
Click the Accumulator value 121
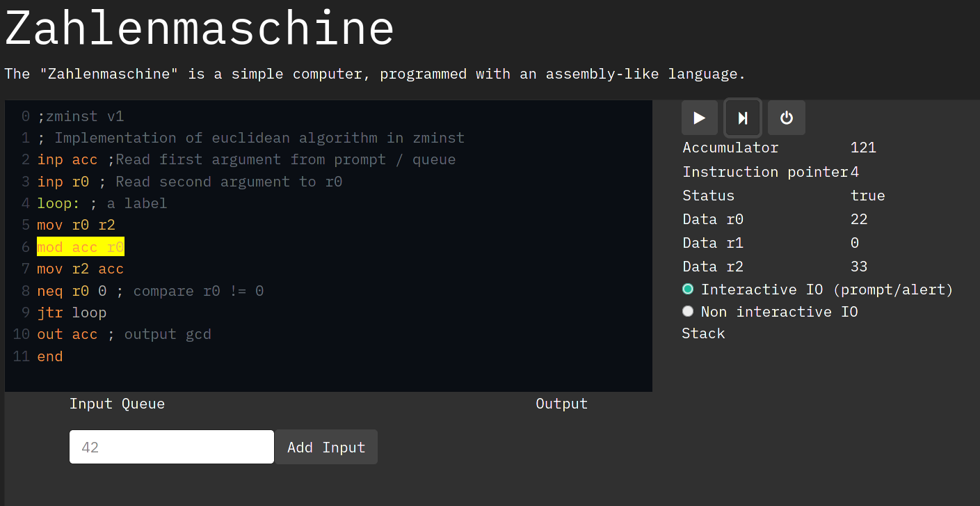(x=863, y=148)
